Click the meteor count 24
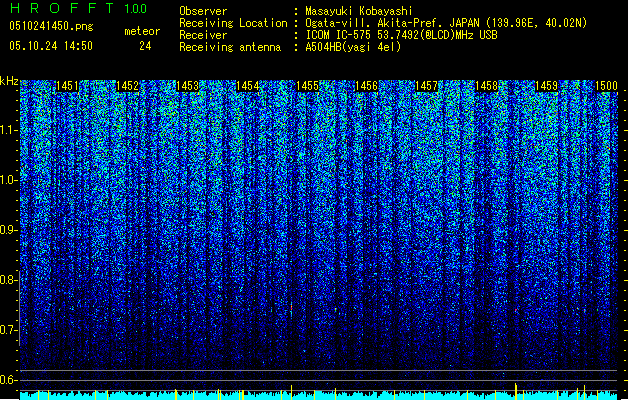The image size is (629, 400). (145, 46)
